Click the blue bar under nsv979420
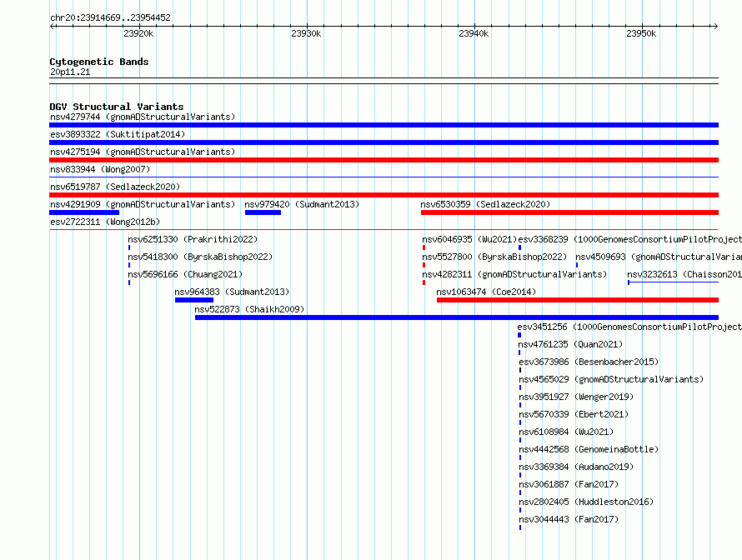Screen dimensions: 742x560 tap(263, 212)
